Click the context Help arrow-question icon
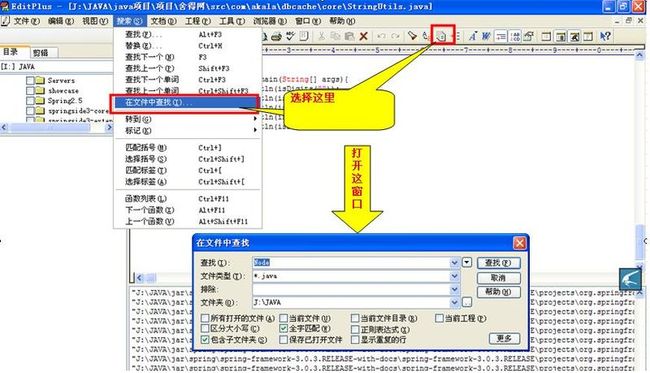The height and width of the screenshot is (373, 650). point(605,36)
